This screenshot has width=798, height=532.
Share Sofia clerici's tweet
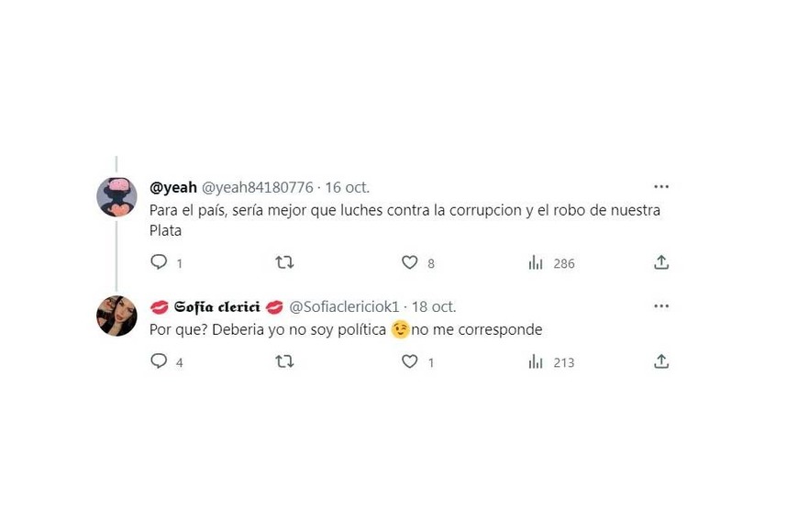point(660,361)
